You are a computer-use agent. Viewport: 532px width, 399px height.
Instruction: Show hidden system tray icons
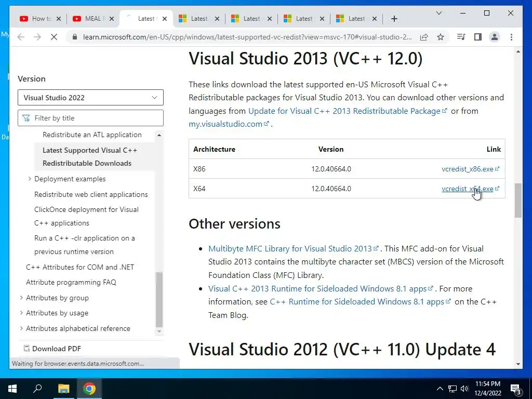(x=440, y=389)
